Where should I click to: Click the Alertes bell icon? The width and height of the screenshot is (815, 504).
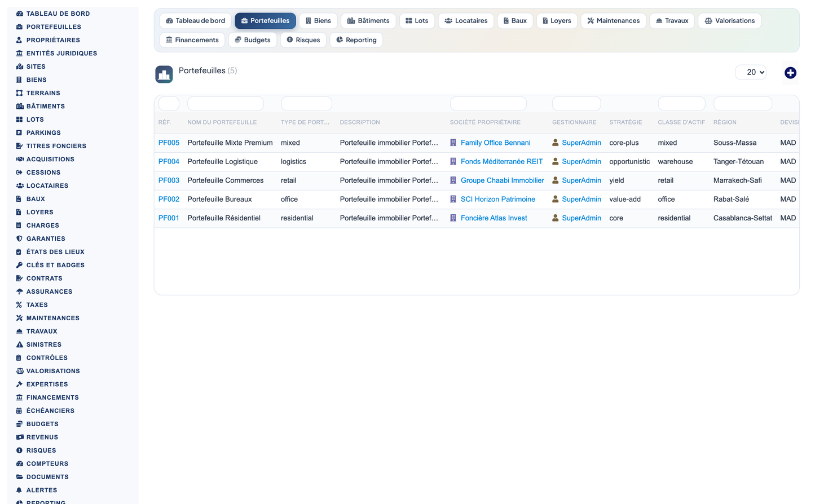[20, 490]
